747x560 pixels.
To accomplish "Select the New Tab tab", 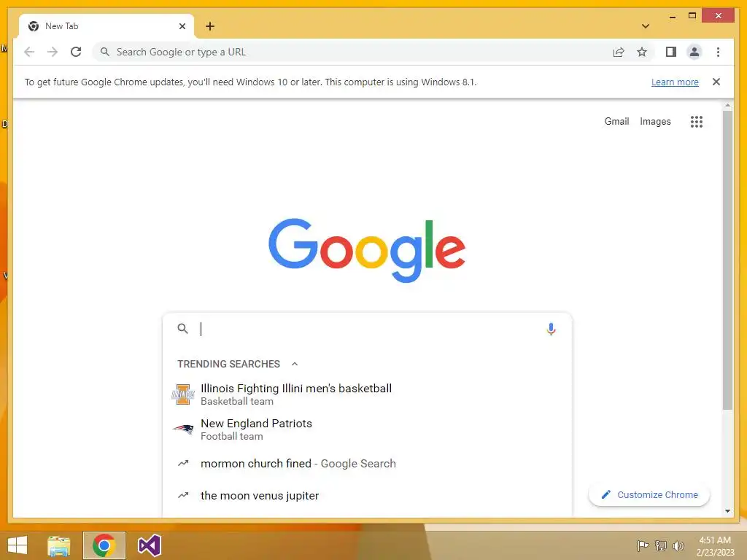I will [x=107, y=26].
